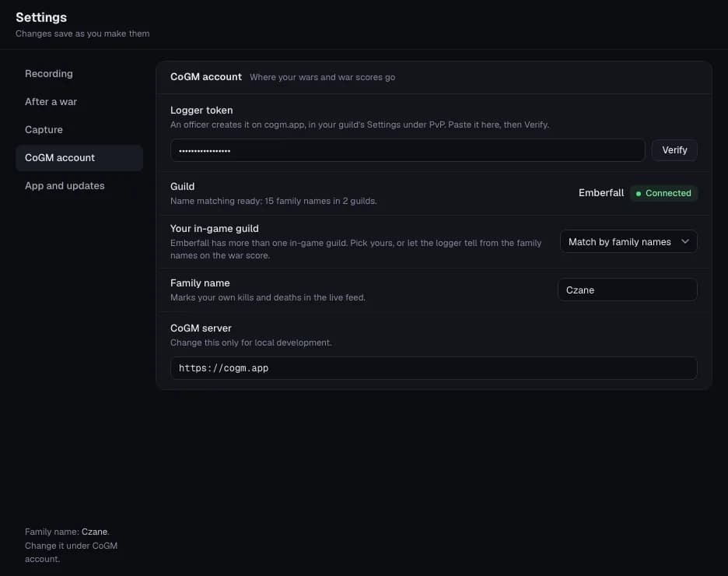Open the Recording settings section
This screenshot has width=728, height=576.
click(x=79, y=74)
